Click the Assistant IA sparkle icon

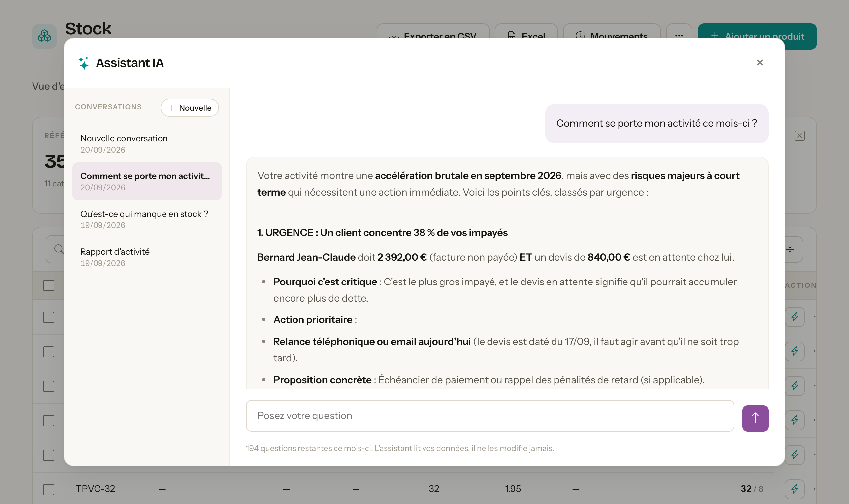[x=84, y=63]
